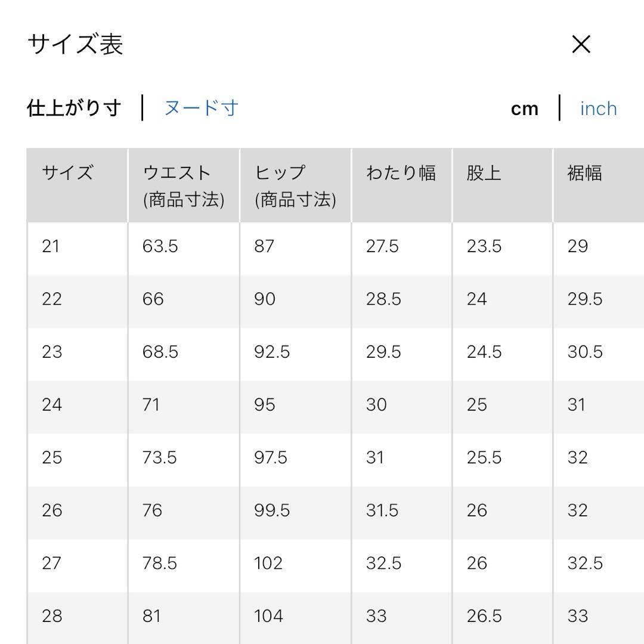Click waist value 73.5 in size 25 row
The width and height of the screenshot is (644, 644).
click(x=160, y=457)
